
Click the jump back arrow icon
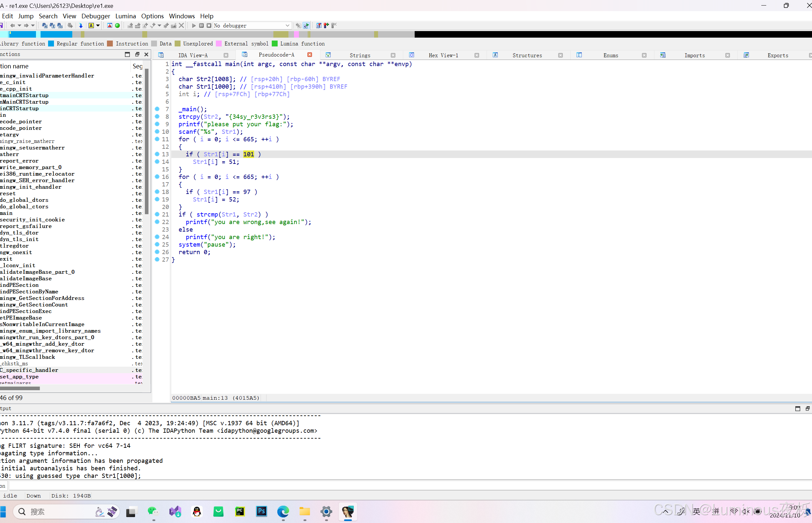click(12, 26)
